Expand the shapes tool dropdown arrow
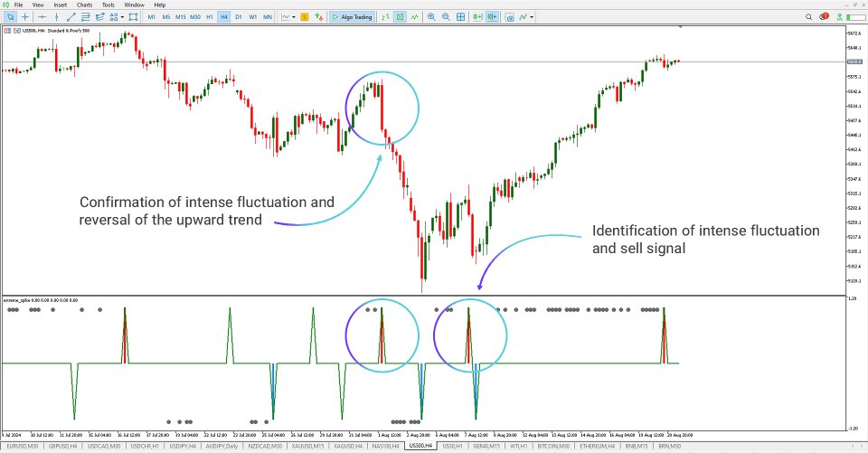Viewport: 868px width, 453px height. [122, 17]
